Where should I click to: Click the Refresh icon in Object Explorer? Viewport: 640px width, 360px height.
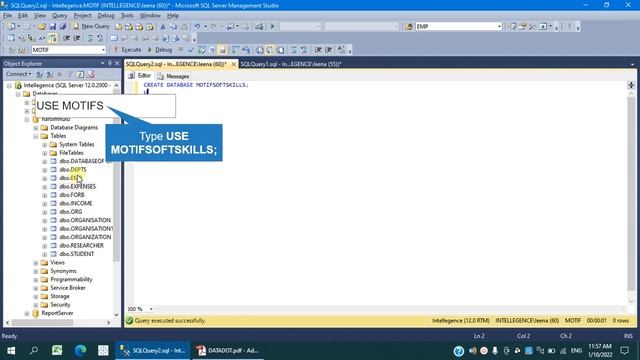[x=80, y=74]
